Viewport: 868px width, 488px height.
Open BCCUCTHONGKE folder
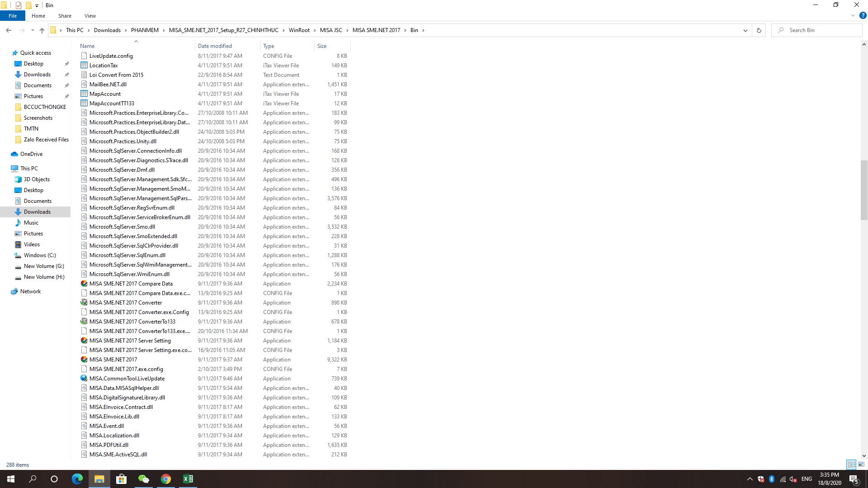pos(45,107)
